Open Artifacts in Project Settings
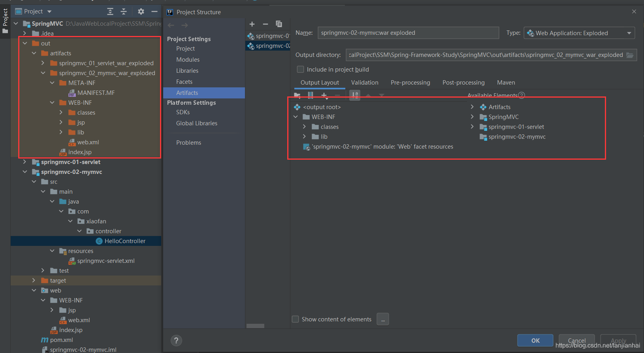 (x=204, y=93)
